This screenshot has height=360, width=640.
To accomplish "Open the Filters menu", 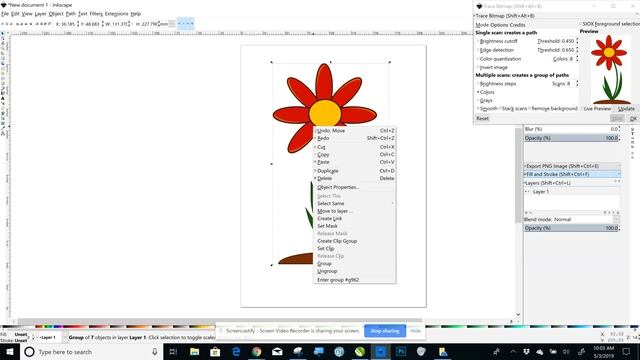I will (96, 14).
